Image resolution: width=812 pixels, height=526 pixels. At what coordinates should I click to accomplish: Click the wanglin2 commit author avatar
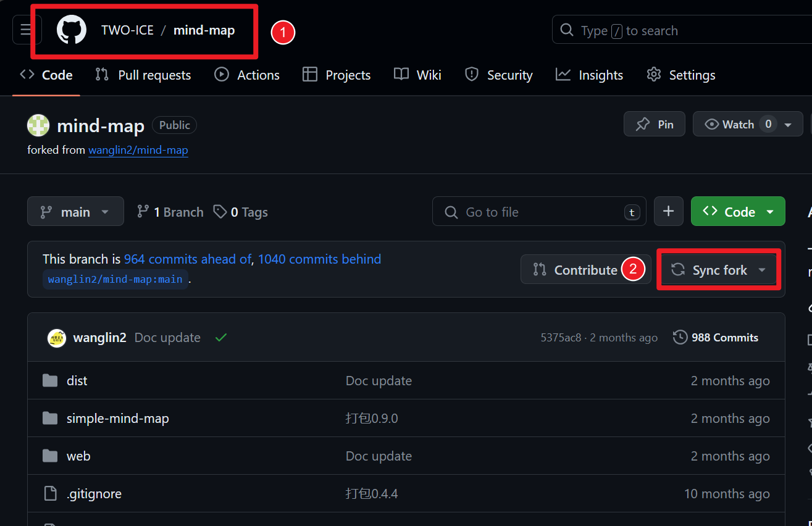pos(57,338)
